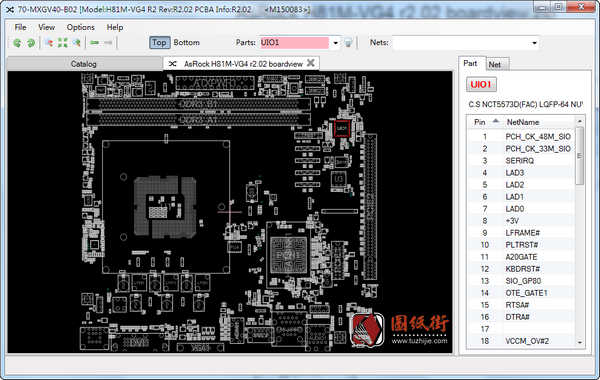Switch to the Bottom board side
Screen dimensions: 600x380
[x=187, y=42]
